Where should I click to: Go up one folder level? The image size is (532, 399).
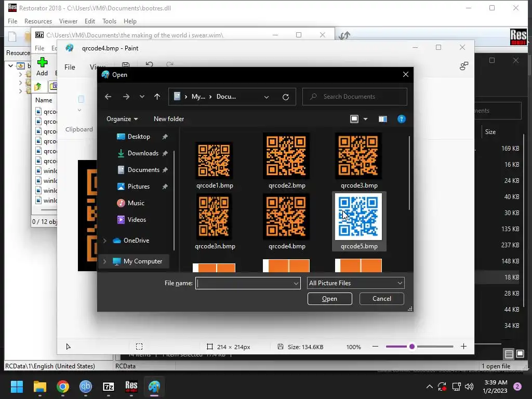(157, 97)
